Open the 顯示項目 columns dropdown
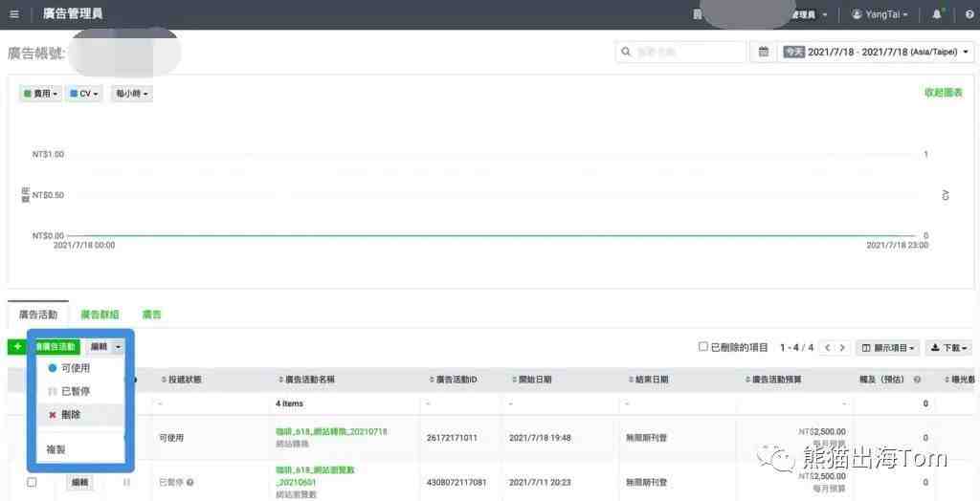Viewport: 980px width, 501px height. pos(887,347)
